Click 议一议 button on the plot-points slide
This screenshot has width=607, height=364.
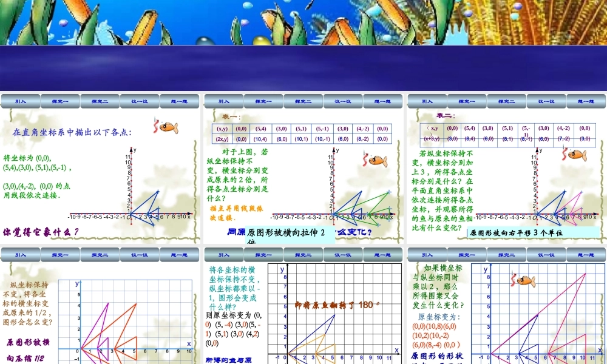tap(140, 101)
